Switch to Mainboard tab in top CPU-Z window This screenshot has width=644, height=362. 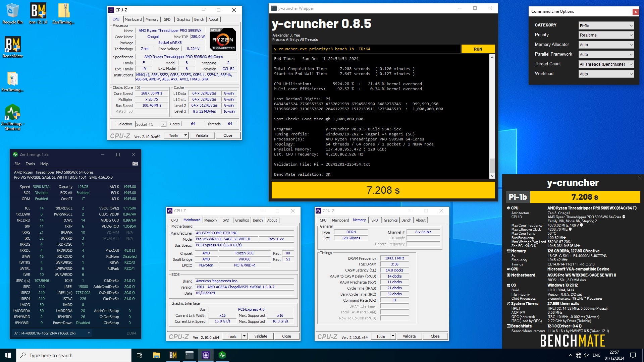pos(133,19)
